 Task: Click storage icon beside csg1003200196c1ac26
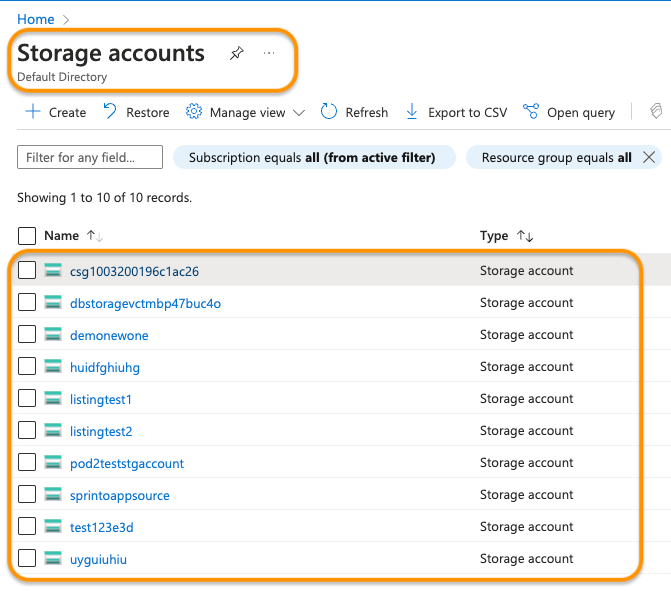[53, 270]
